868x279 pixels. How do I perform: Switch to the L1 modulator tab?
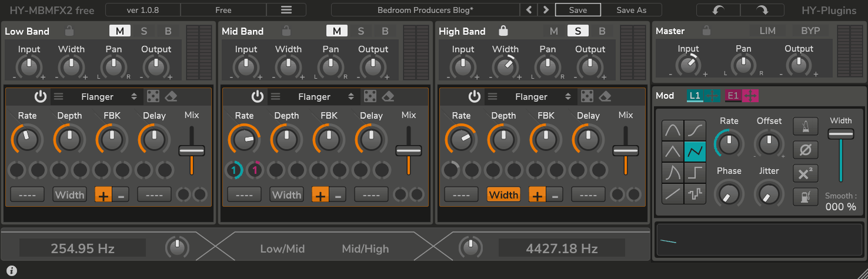695,96
